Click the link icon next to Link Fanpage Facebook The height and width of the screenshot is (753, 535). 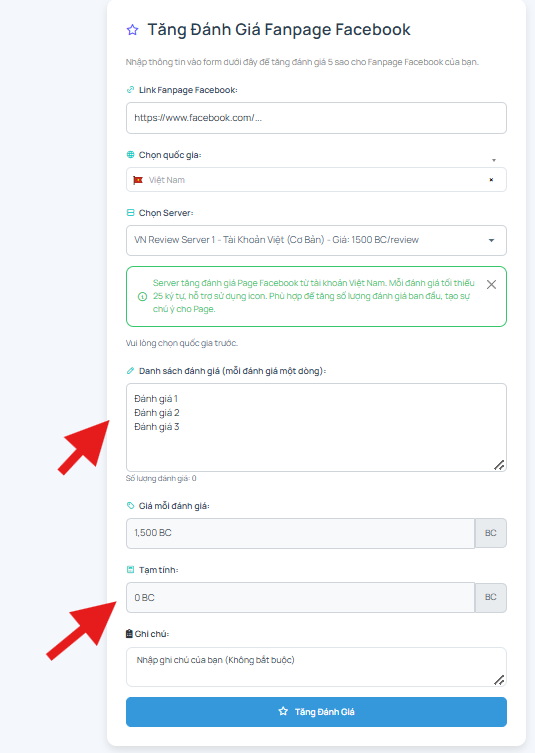130,90
